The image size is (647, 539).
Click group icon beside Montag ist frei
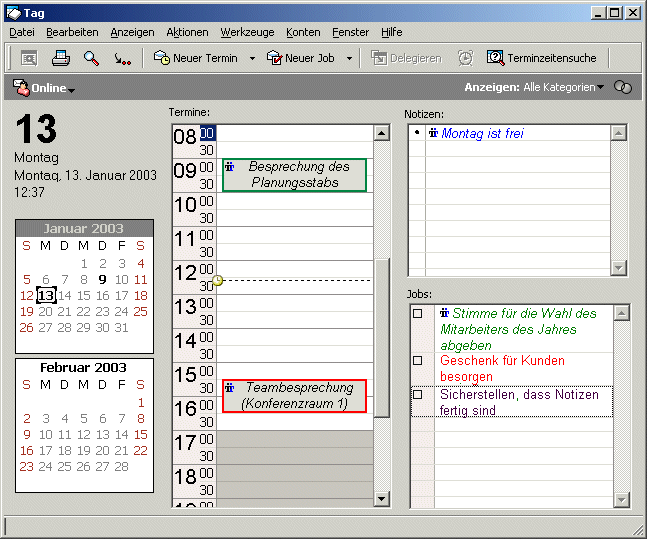[433, 133]
